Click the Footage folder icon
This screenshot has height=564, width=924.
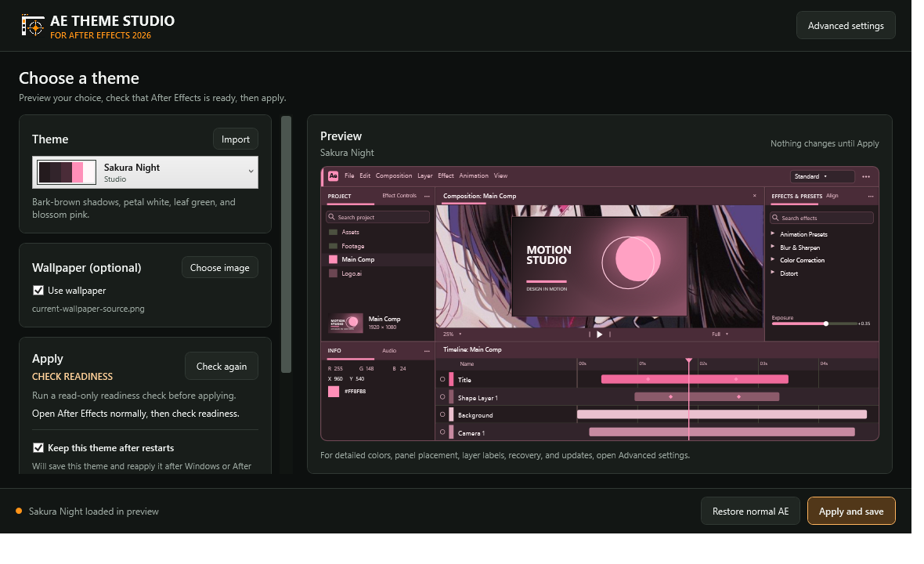[x=333, y=246]
